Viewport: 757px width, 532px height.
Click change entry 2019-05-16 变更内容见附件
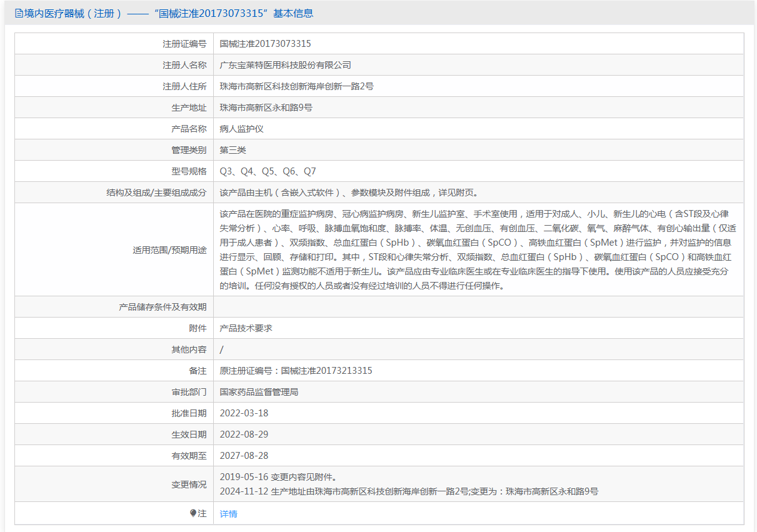coord(279,477)
